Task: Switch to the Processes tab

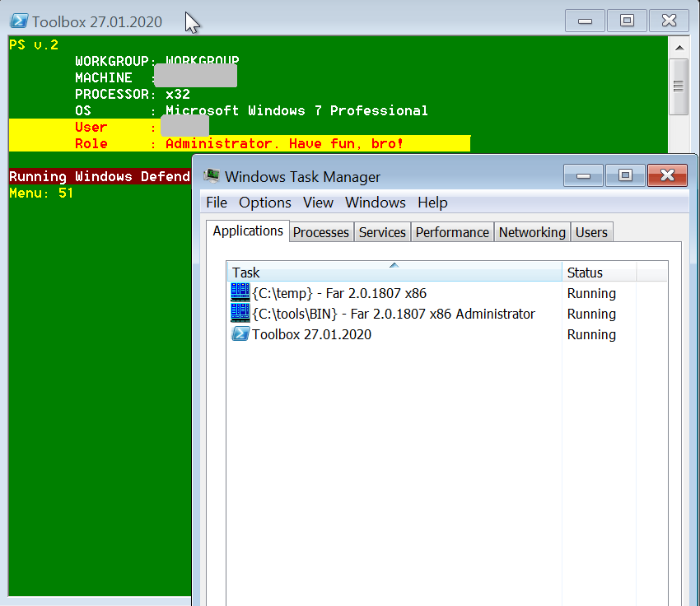Action: [320, 232]
